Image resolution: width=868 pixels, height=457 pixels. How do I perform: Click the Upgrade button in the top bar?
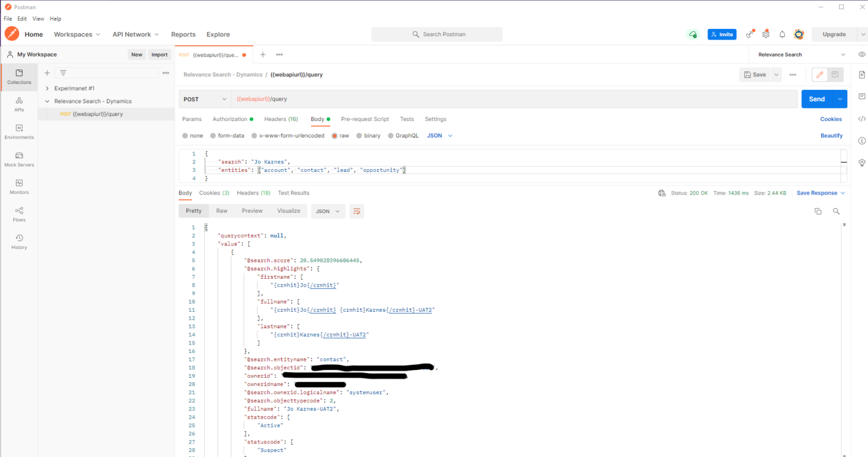pyautogui.click(x=834, y=34)
